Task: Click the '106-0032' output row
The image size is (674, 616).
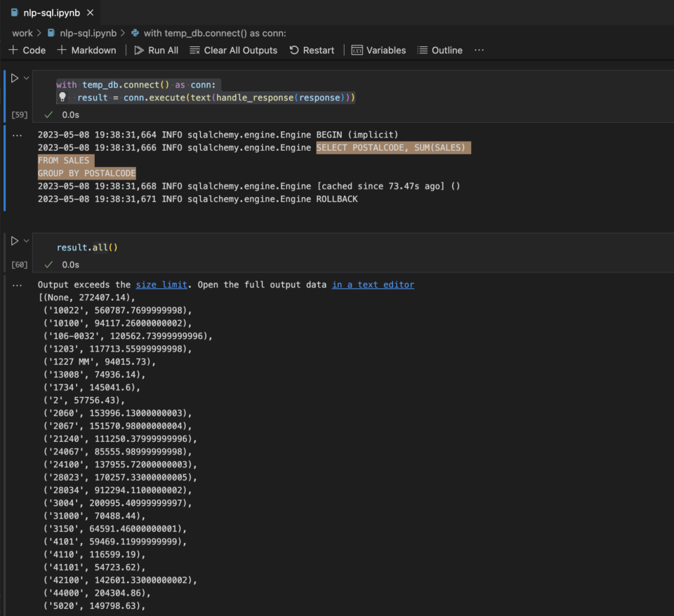Action: (128, 336)
